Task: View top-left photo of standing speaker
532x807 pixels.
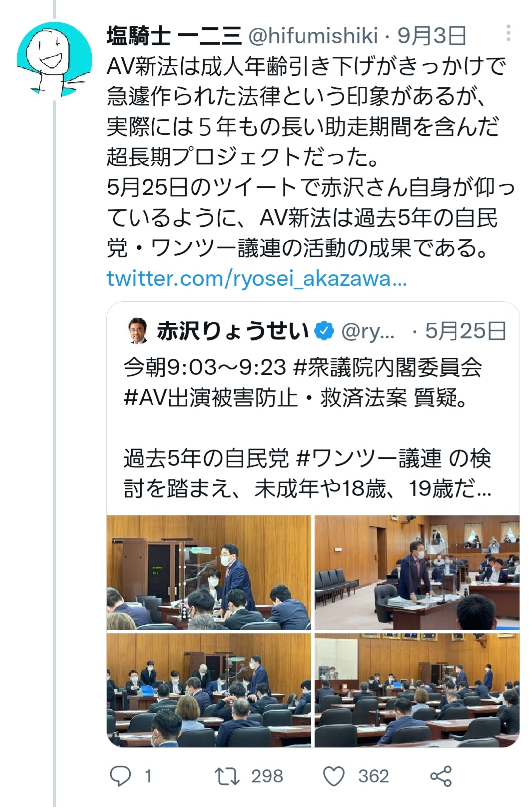Action: coord(209,572)
